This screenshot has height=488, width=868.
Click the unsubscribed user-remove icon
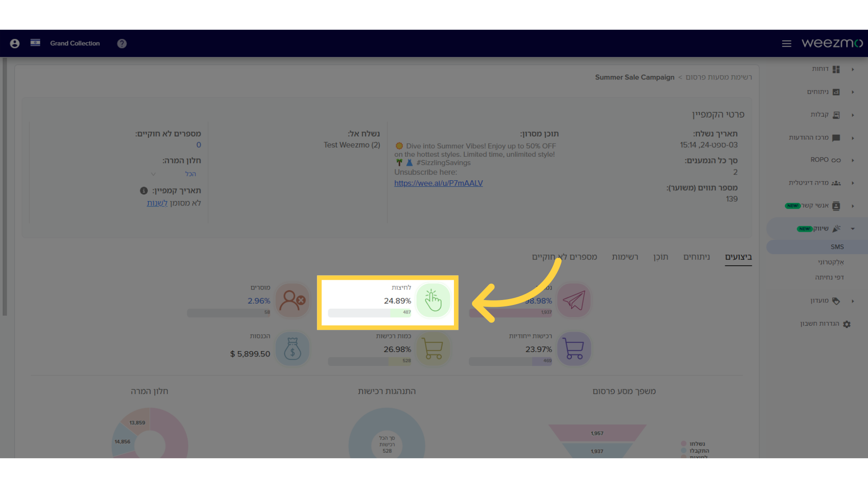tap(292, 300)
